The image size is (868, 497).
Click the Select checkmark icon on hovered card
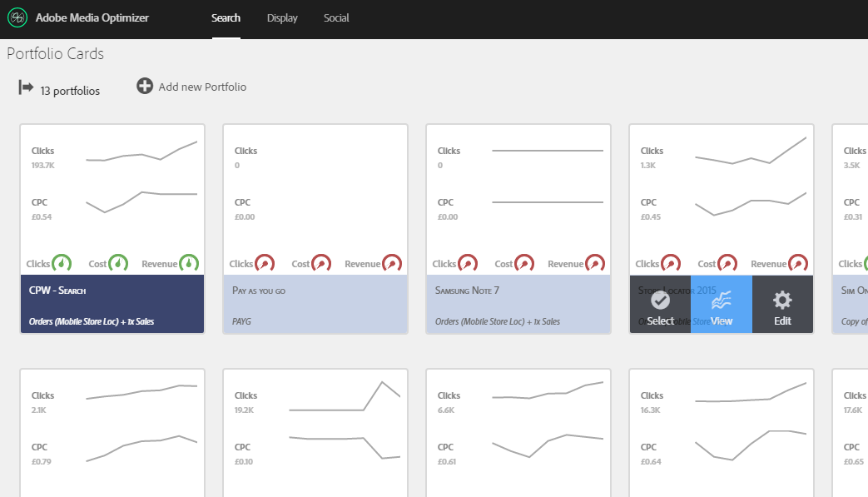660,301
